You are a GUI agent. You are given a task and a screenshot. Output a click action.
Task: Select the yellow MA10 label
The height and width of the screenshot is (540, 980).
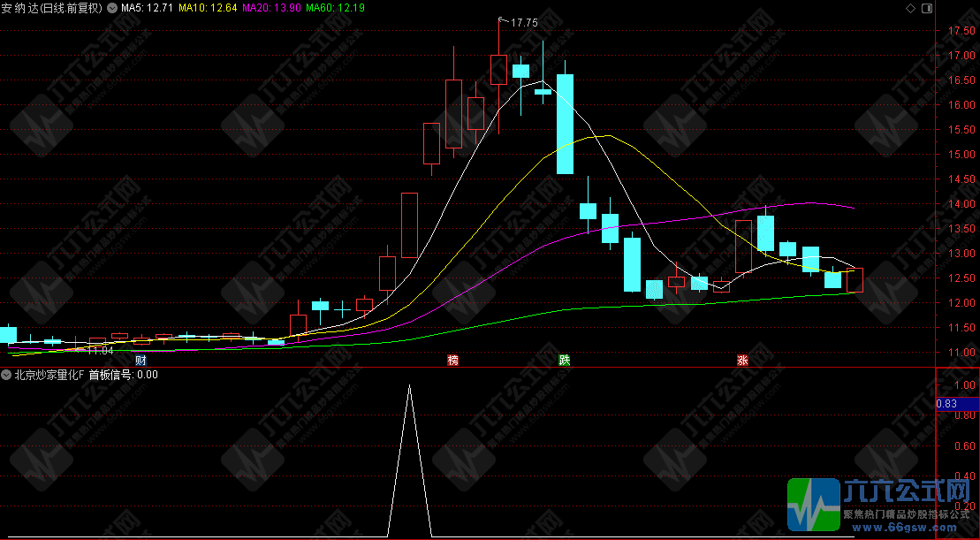[x=207, y=7]
